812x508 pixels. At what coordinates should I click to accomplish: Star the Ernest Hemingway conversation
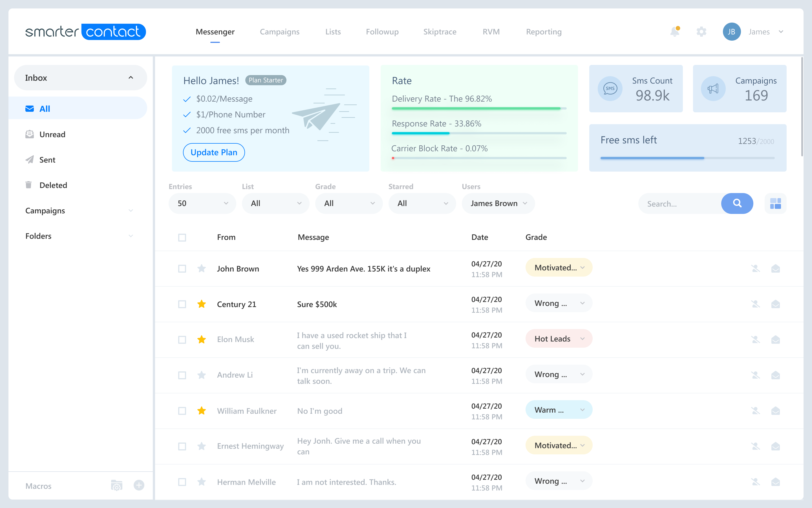coord(201,446)
